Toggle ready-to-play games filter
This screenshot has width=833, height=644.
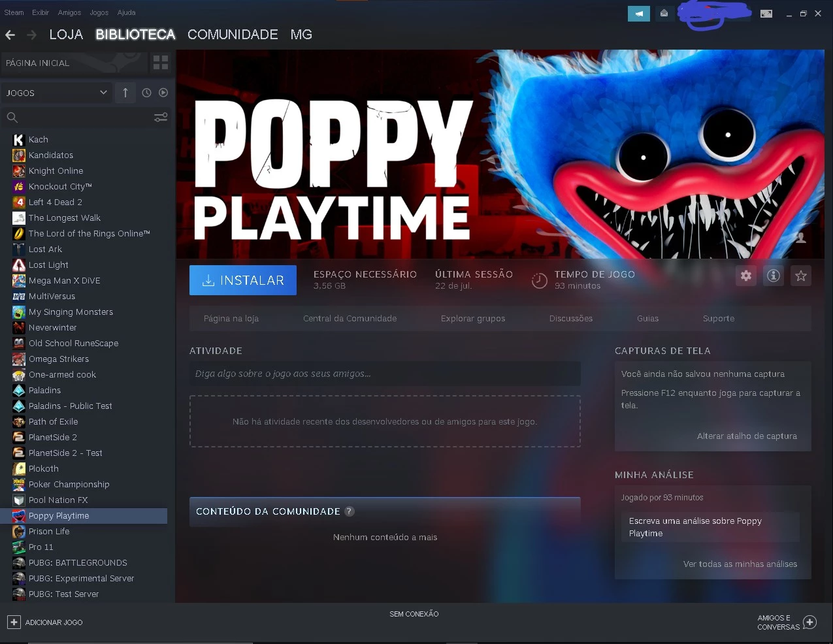163,93
